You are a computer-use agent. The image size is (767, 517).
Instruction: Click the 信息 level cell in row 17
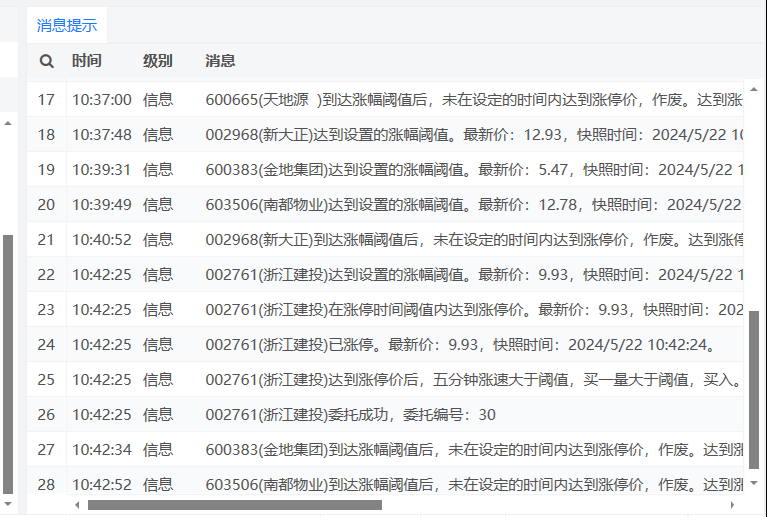[158, 100]
